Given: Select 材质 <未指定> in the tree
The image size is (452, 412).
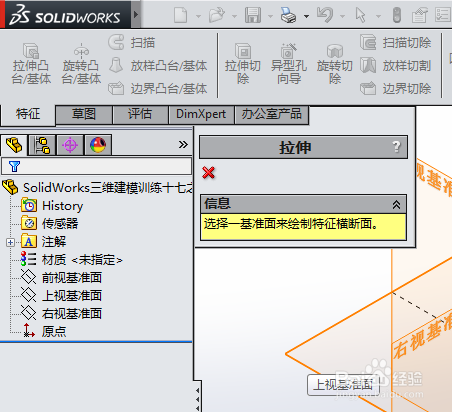Looking at the screenshot, I should point(72,260).
